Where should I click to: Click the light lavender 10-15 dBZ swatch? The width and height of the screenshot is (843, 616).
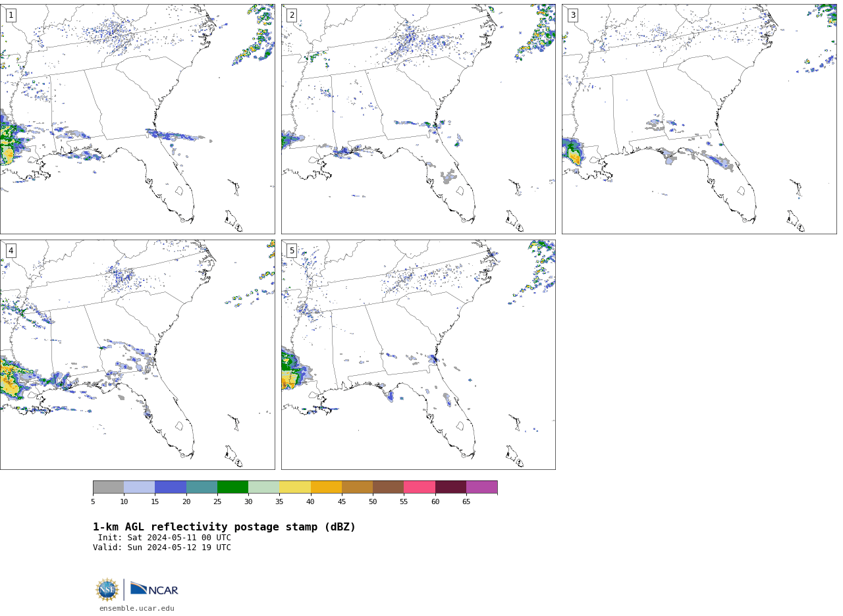point(140,487)
